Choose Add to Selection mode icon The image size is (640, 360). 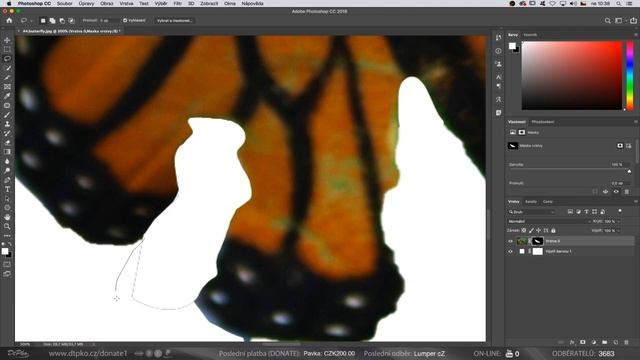tap(52, 20)
